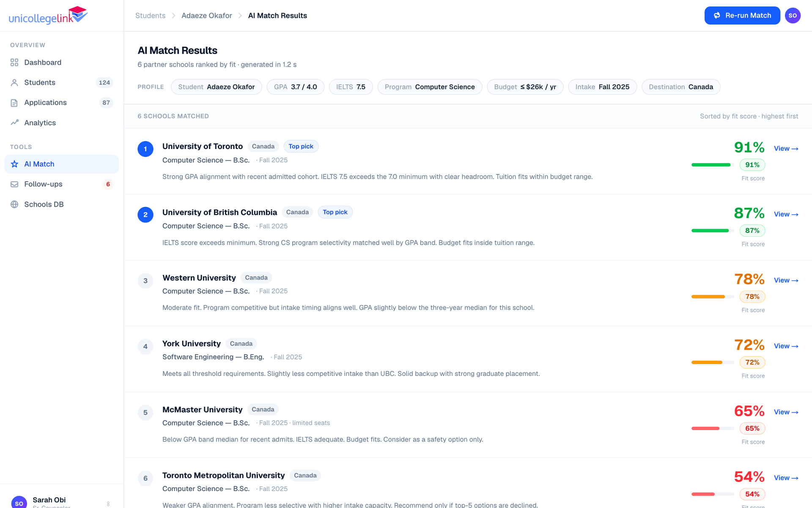Image resolution: width=812 pixels, height=508 pixels.
Task: Click the Budget ≤ $26k / yr chip
Action: point(525,87)
